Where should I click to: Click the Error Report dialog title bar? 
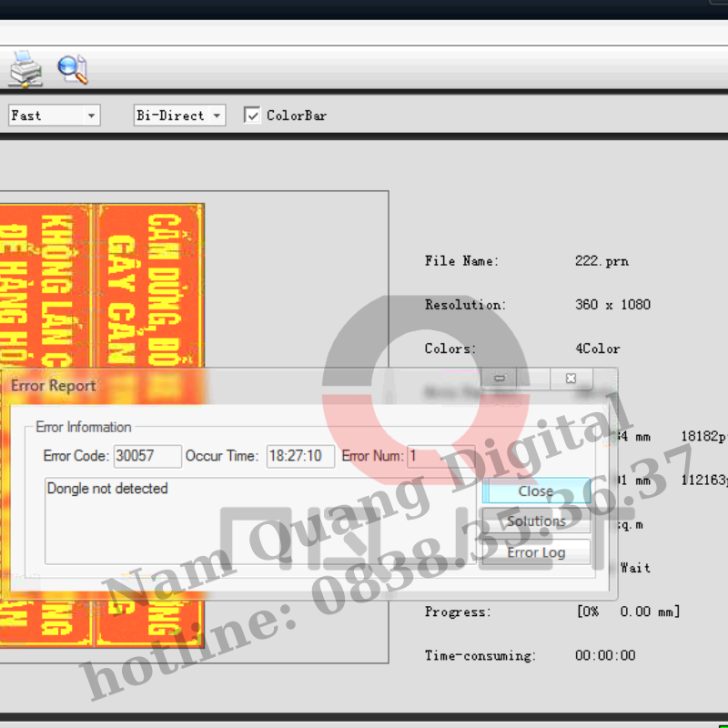pos(52,386)
